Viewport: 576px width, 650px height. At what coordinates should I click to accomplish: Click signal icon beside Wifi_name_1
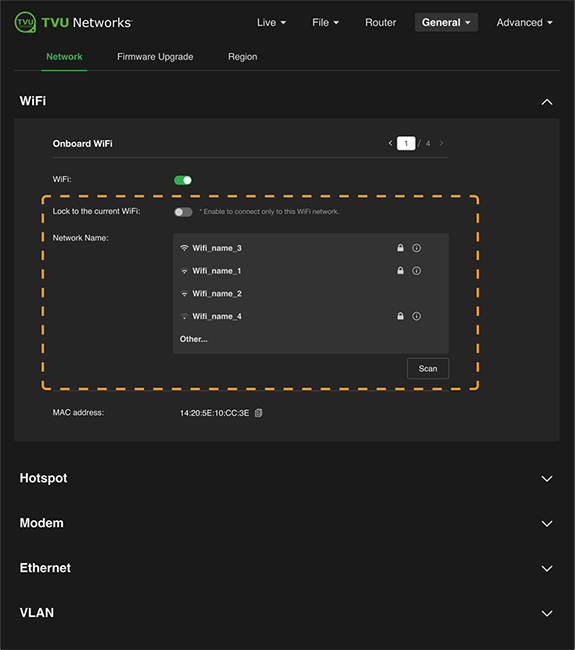(184, 271)
